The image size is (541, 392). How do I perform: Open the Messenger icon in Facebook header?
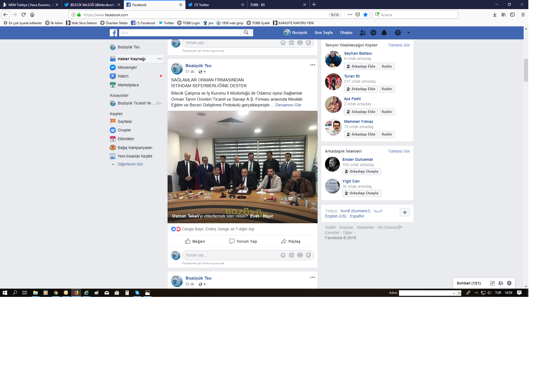tap(373, 33)
